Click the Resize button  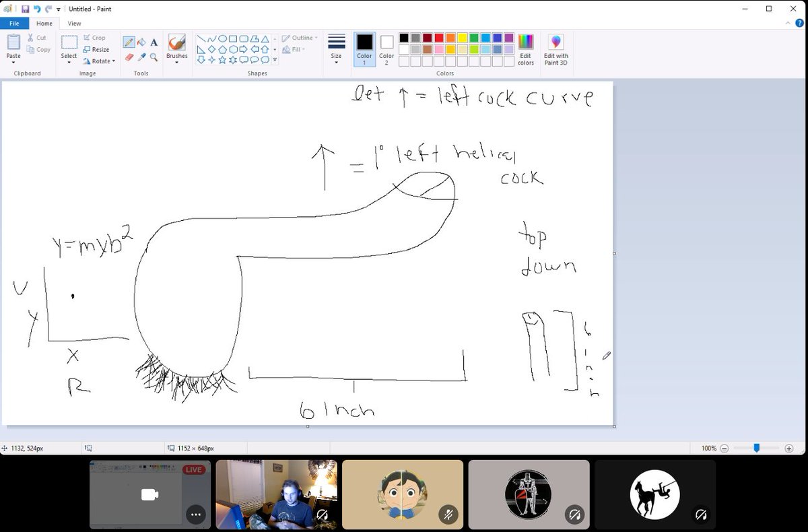(98, 49)
